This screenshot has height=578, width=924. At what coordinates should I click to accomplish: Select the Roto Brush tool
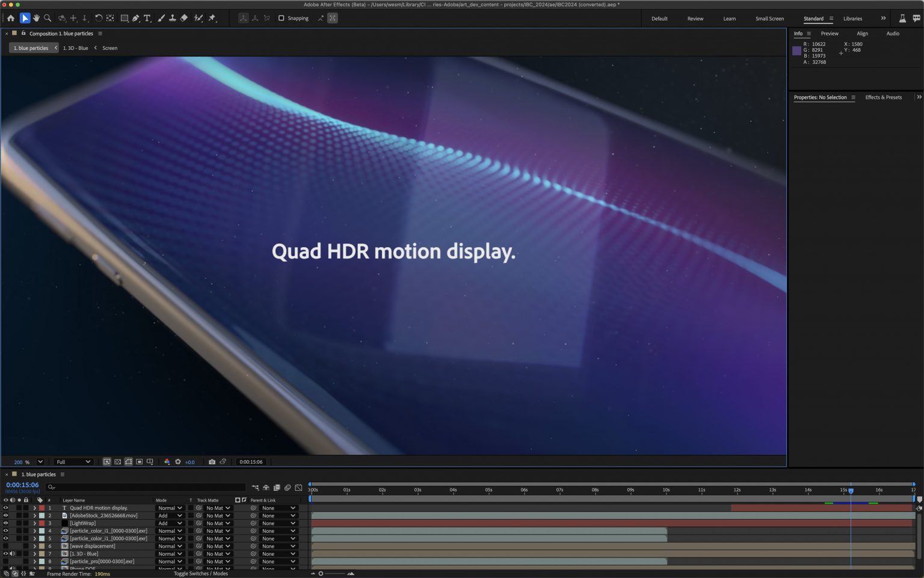tap(199, 18)
